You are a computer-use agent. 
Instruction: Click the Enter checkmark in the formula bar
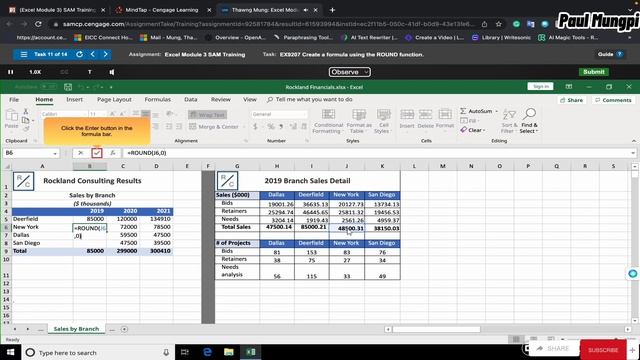pyautogui.click(x=97, y=153)
